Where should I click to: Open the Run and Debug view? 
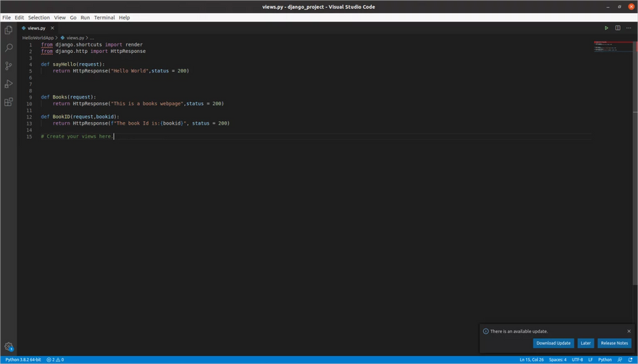coord(9,84)
